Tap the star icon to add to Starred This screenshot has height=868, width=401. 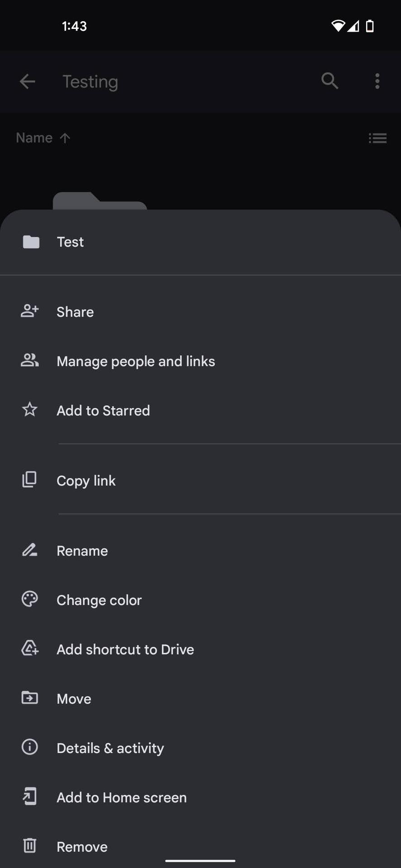tap(30, 410)
